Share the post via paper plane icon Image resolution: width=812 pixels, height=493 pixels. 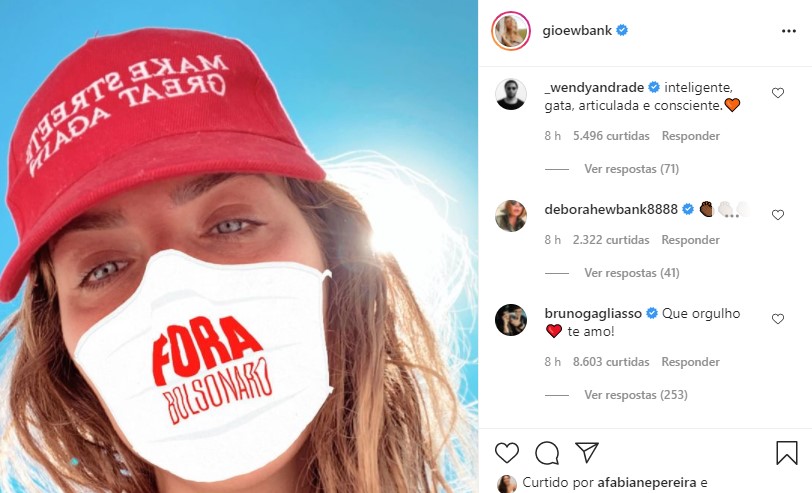coord(587,452)
